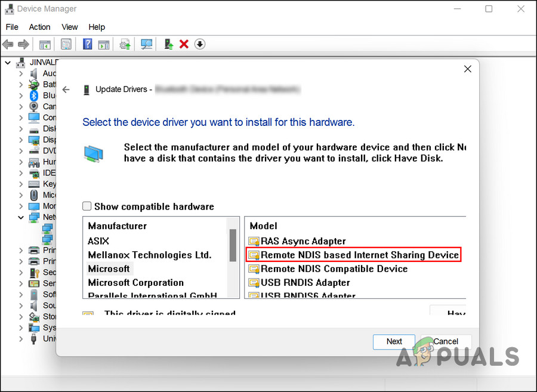Click the red X Uninstall device icon
This screenshot has width=537, height=392.
[x=184, y=44]
